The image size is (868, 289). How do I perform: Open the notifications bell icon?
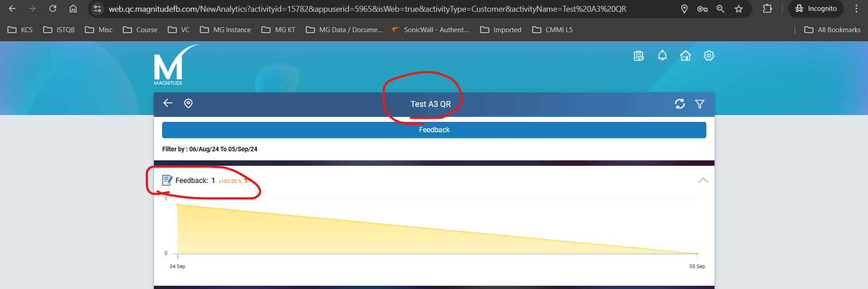point(662,56)
